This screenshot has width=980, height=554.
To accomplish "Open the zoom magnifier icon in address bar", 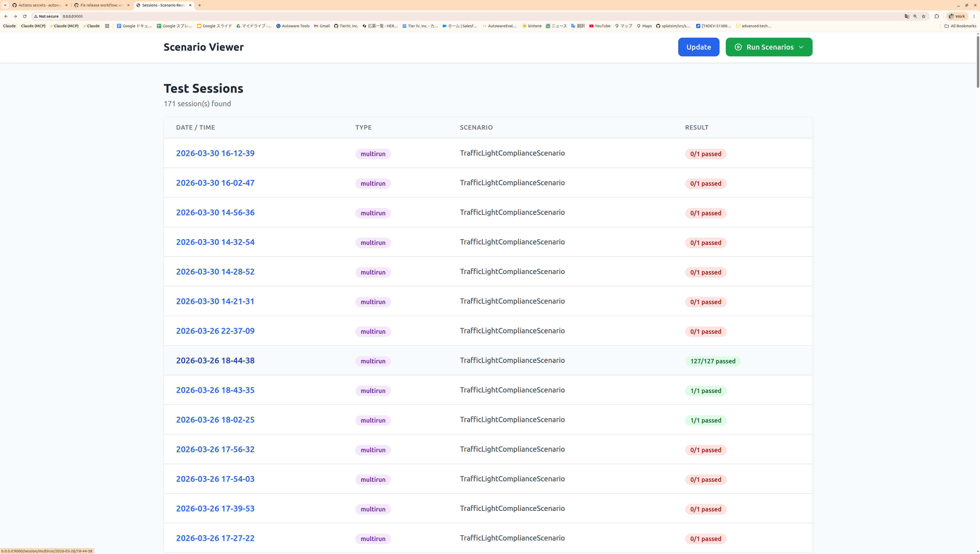I will tap(915, 16).
